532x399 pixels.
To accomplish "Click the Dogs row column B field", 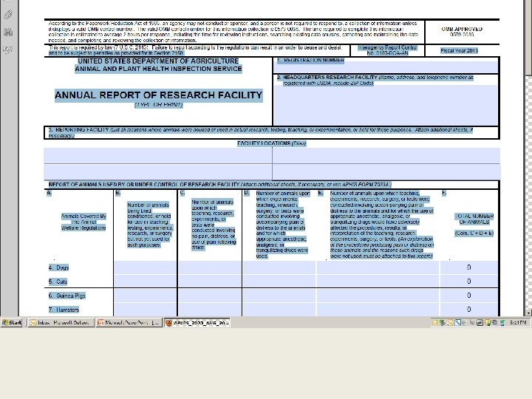I will [146, 267].
